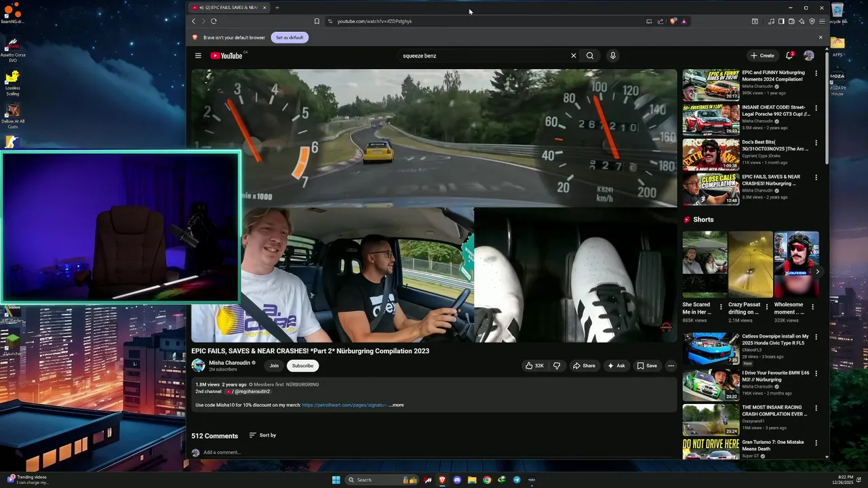
Task: Dislike the video with thumbs down
Action: click(557, 365)
